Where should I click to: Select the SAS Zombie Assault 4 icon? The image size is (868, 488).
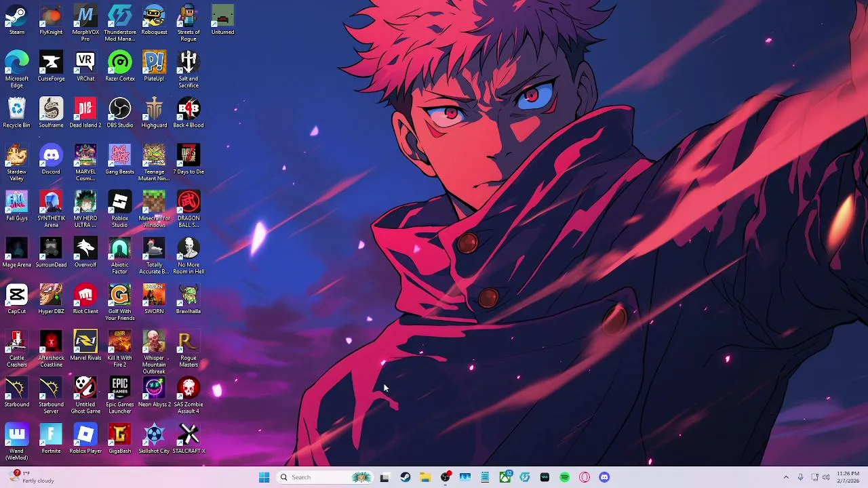pyautogui.click(x=189, y=395)
